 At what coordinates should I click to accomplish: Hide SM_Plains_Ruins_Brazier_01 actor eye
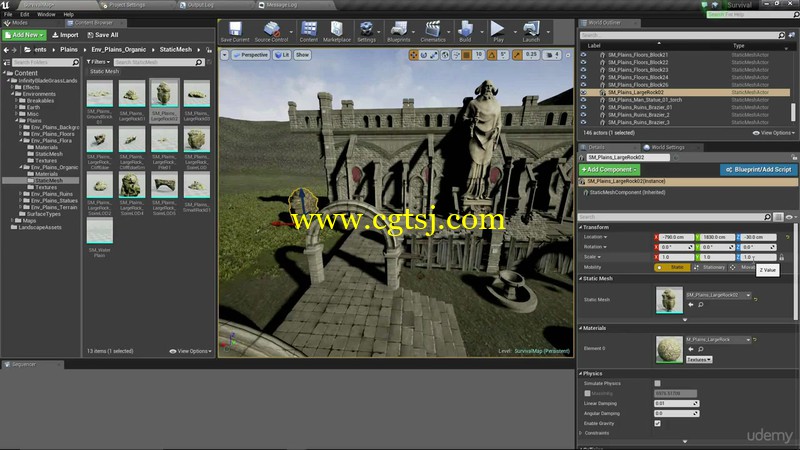584,108
